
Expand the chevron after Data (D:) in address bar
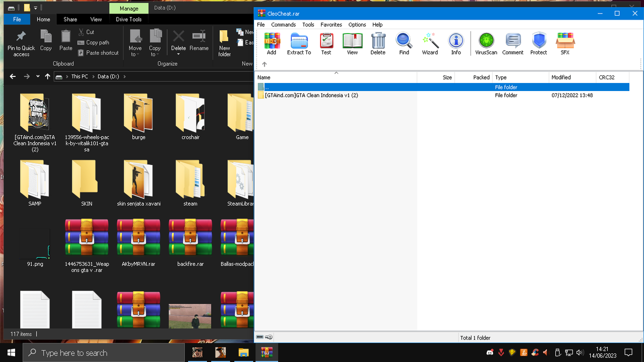click(124, 76)
